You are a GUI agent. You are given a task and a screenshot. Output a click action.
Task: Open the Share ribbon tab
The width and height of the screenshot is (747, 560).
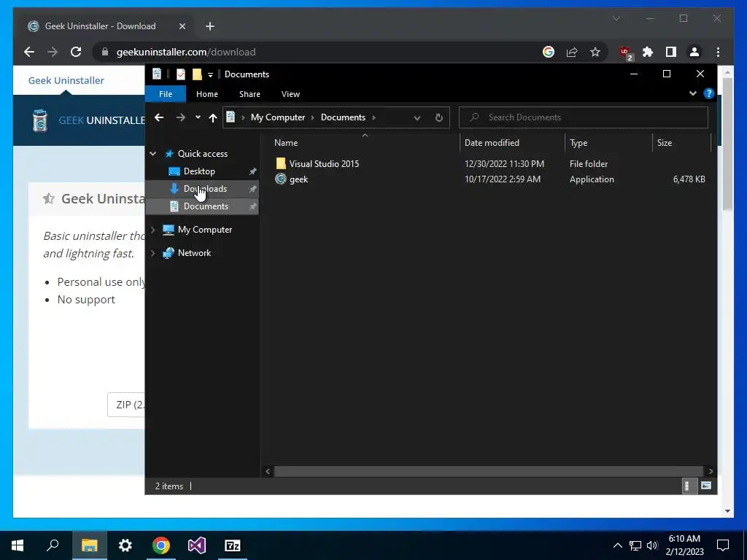coord(249,94)
